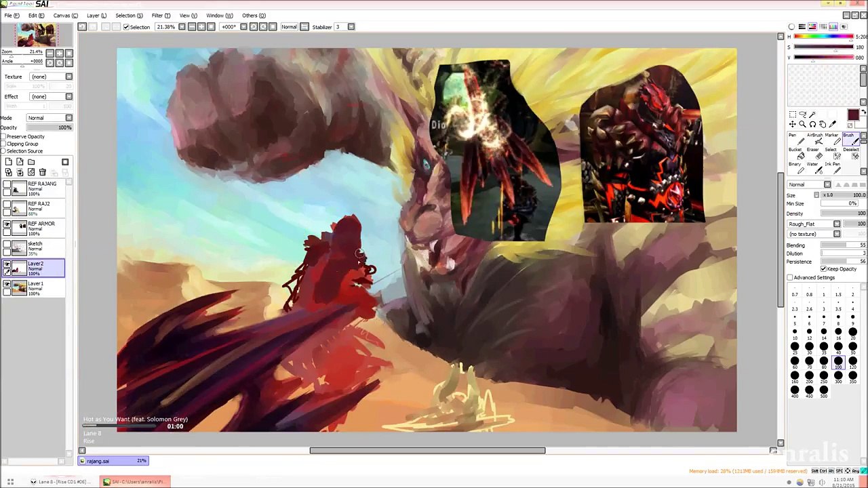
Task: Pick the lasso selection tool
Action: point(802,115)
